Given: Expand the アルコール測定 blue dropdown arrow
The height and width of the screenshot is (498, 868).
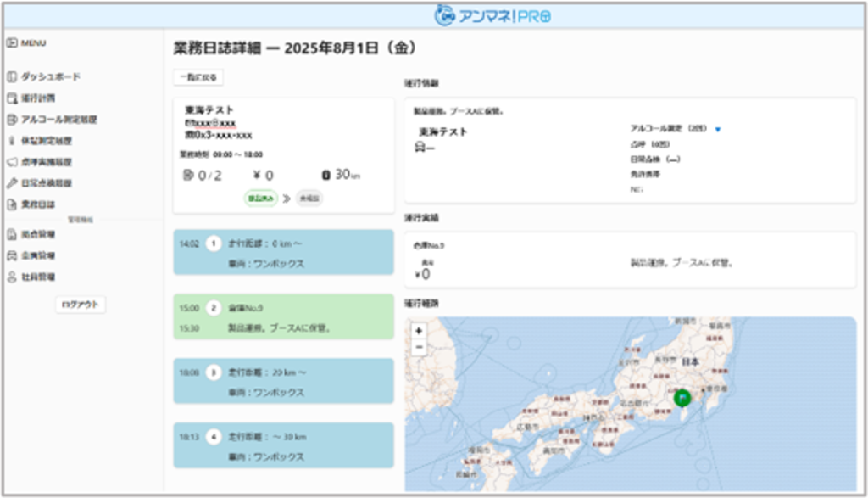Looking at the screenshot, I should point(717,130).
